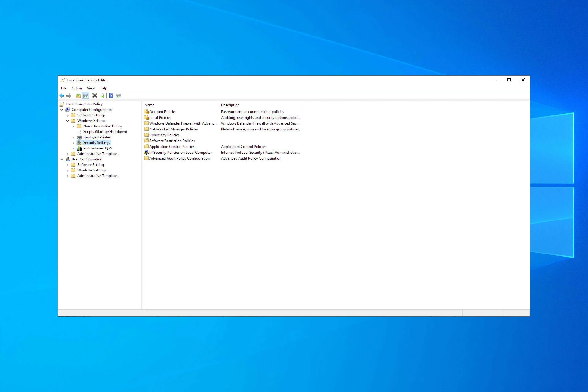Click the Security Settings lock icon in tree

79,143
